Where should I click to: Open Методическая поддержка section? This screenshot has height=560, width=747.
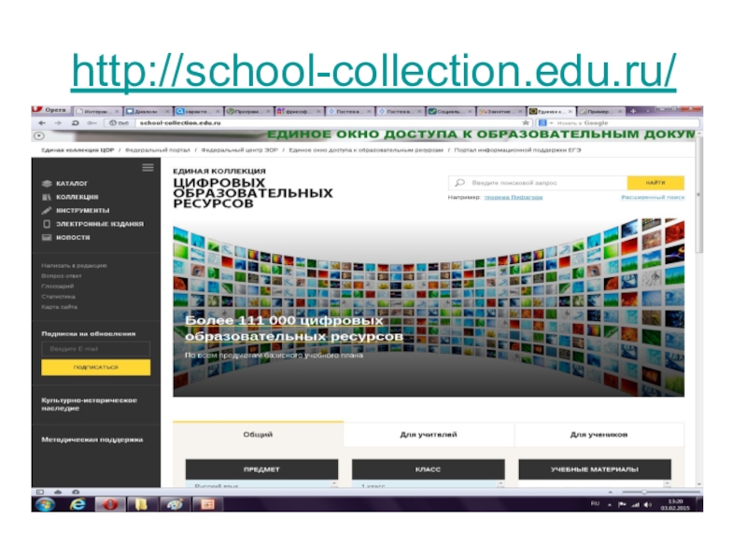pyautogui.click(x=92, y=440)
